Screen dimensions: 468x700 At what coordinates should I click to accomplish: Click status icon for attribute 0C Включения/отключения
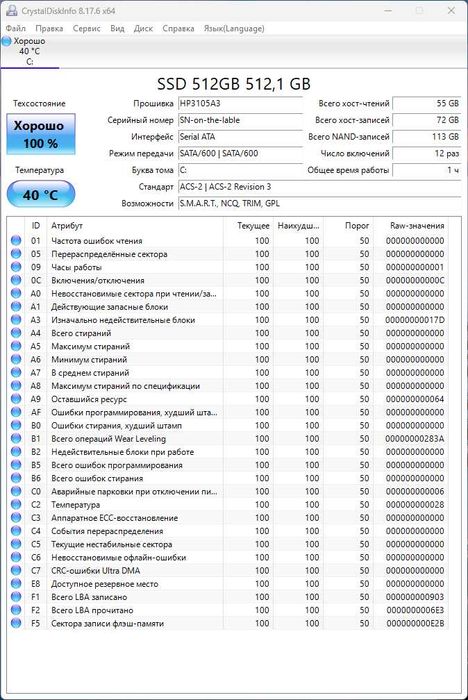[16, 280]
